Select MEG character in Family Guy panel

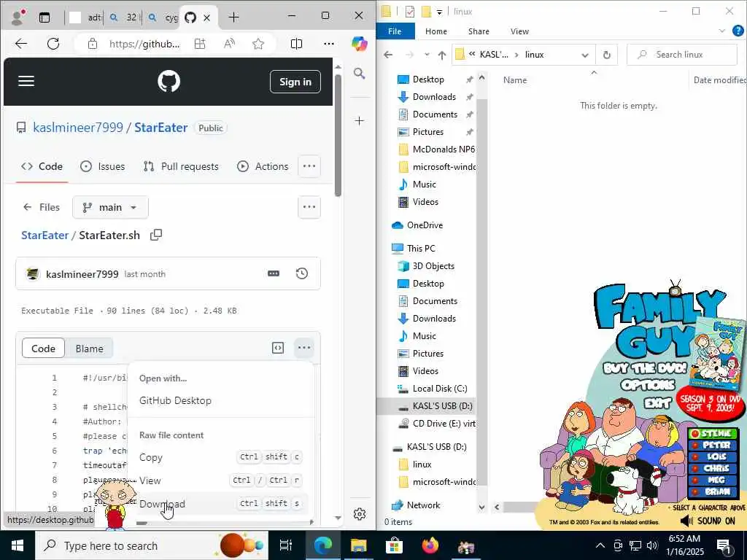point(713,480)
